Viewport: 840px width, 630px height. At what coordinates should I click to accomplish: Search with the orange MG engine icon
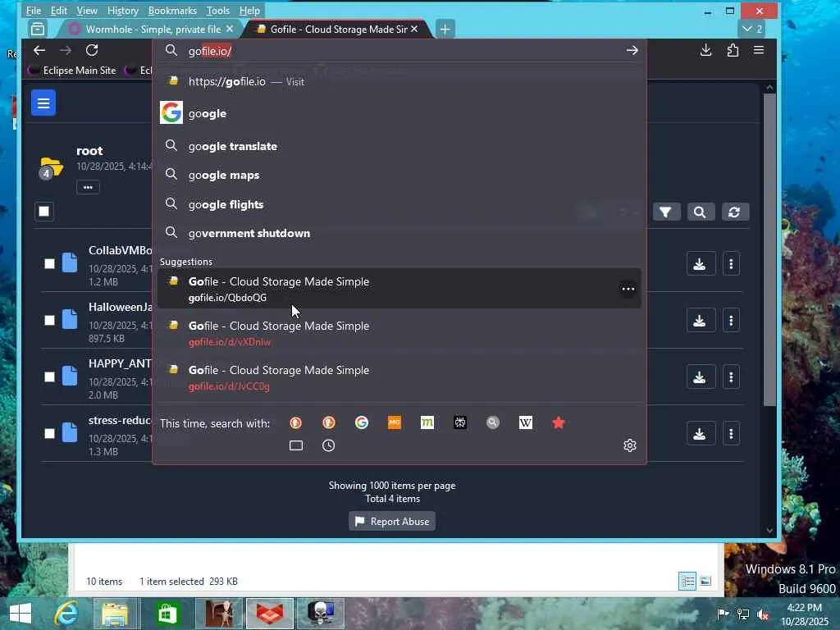pos(395,422)
